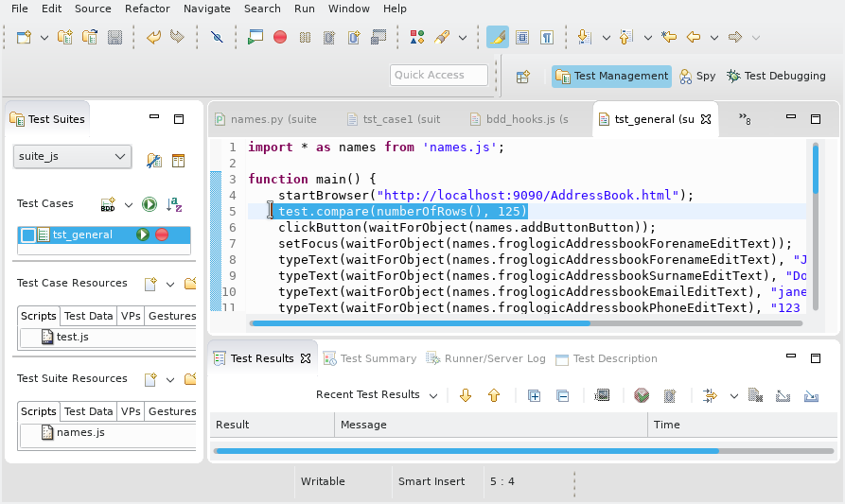Open the suite_js test suite dropdown
Image resolution: width=845 pixels, height=504 pixels.
72,156
